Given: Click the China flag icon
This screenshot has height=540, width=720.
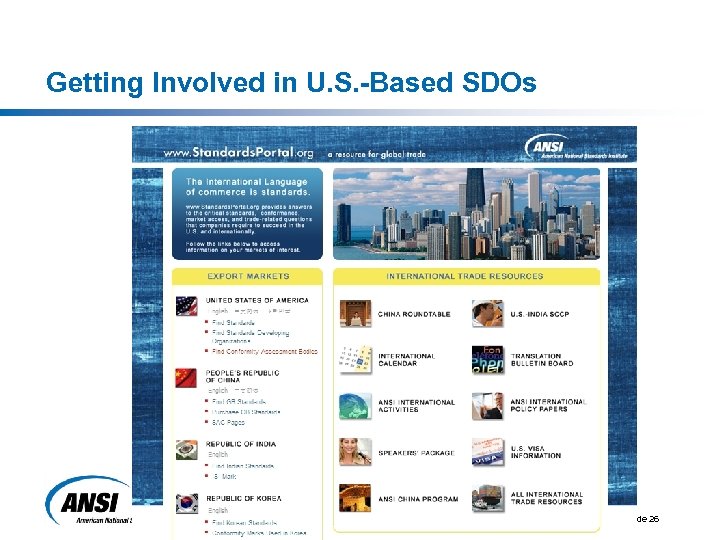Looking at the screenshot, I should click(186, 378).
